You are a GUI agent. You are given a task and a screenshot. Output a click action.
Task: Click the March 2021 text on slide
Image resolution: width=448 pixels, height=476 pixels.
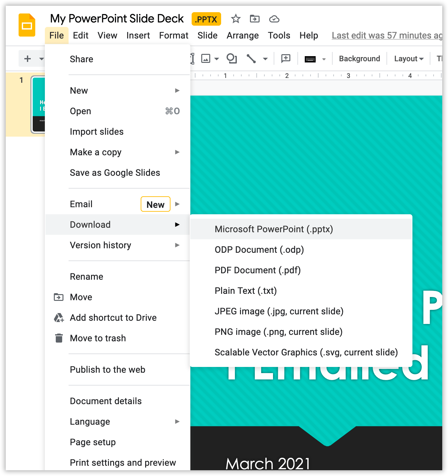[x=268, y=463]
